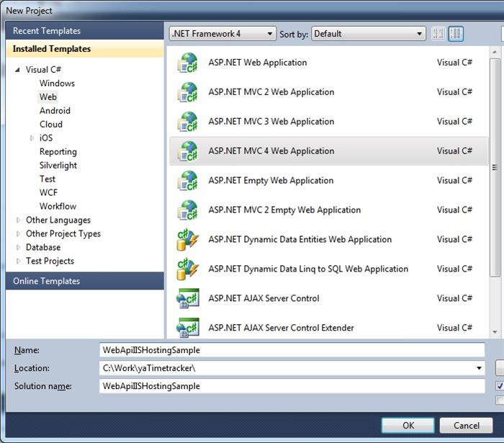Expand the Database node
This screenshot has width=504, height=443.
tap(18, 248)
